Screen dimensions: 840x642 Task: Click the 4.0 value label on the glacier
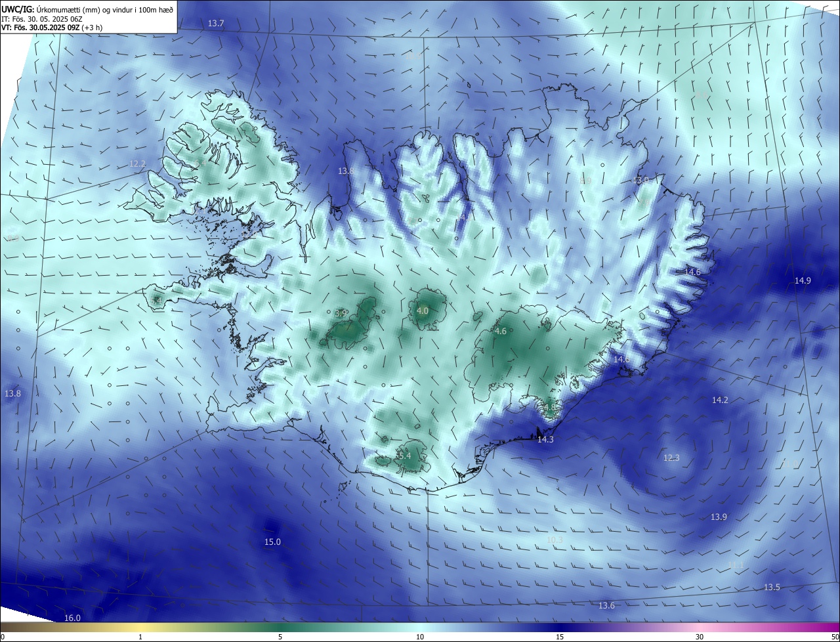423,310
